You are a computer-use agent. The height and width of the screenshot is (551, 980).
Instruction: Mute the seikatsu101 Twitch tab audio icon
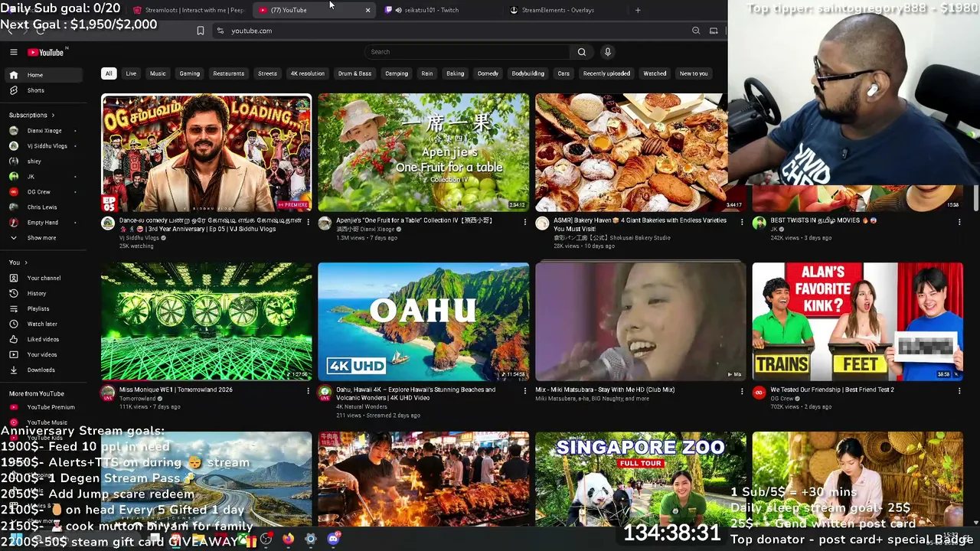(x=398, y=10)
